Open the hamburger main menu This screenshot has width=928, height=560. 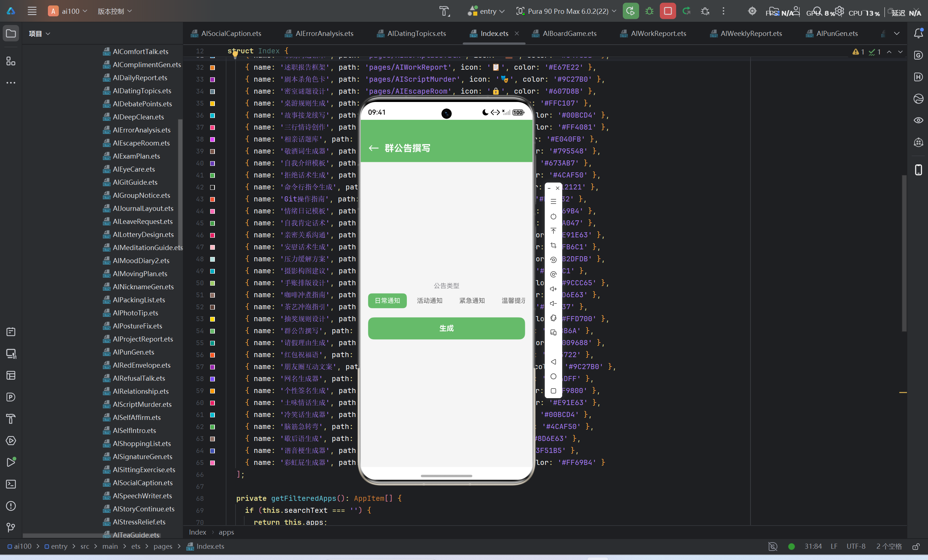(32, 11)
